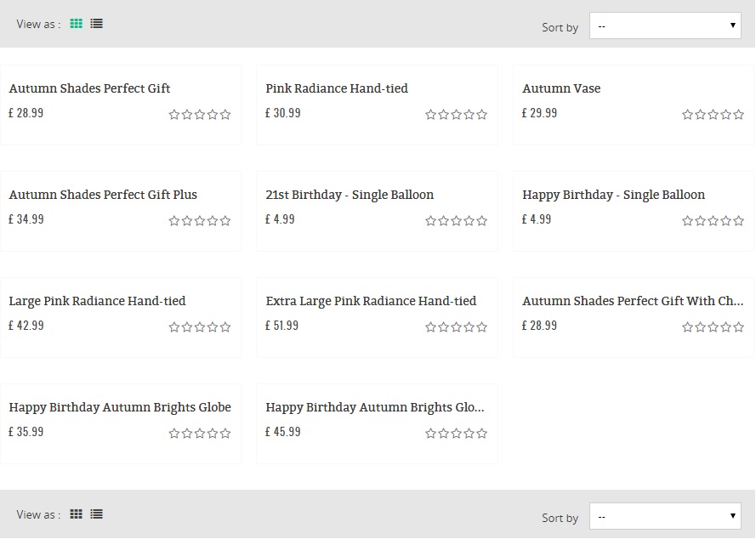Open Autumn Shades Perfect Gift Plus

(103, 195)
